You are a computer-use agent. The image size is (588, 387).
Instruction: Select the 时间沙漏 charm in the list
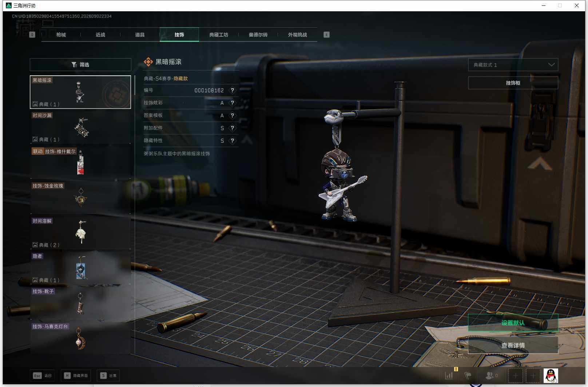[x=80, y=127]
